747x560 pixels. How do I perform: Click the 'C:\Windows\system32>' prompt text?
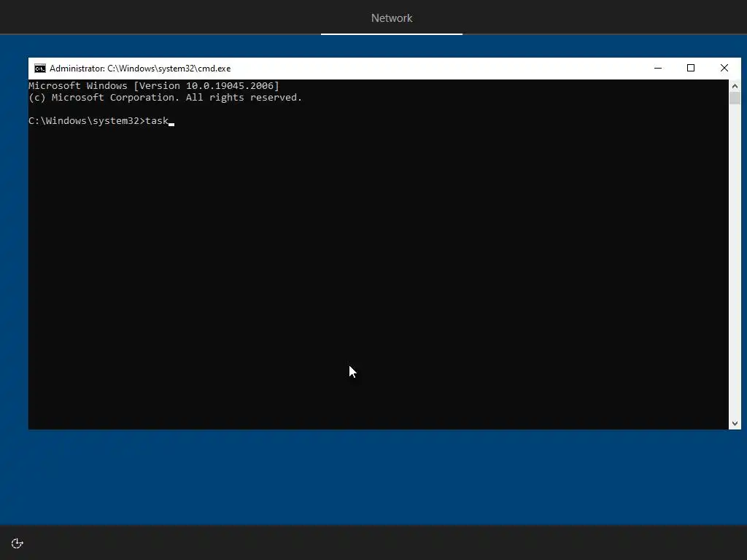point(87,121)
